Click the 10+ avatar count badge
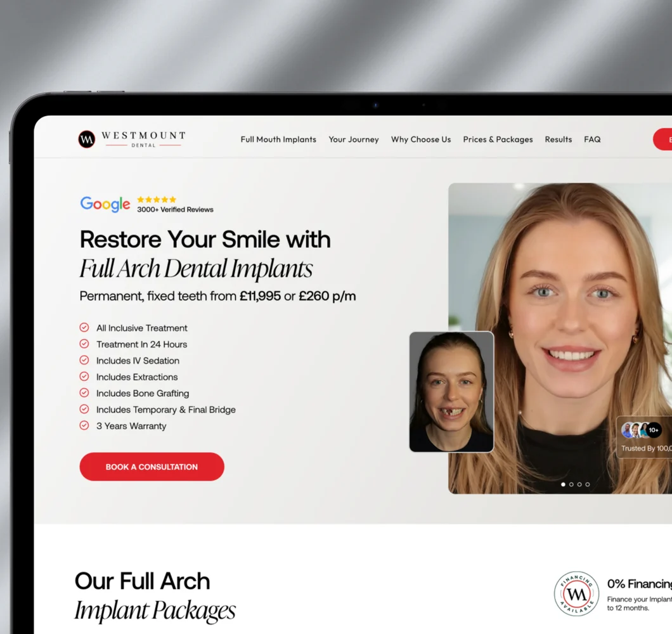This screenshot has width=672, height=634. [x=654, y=430]
